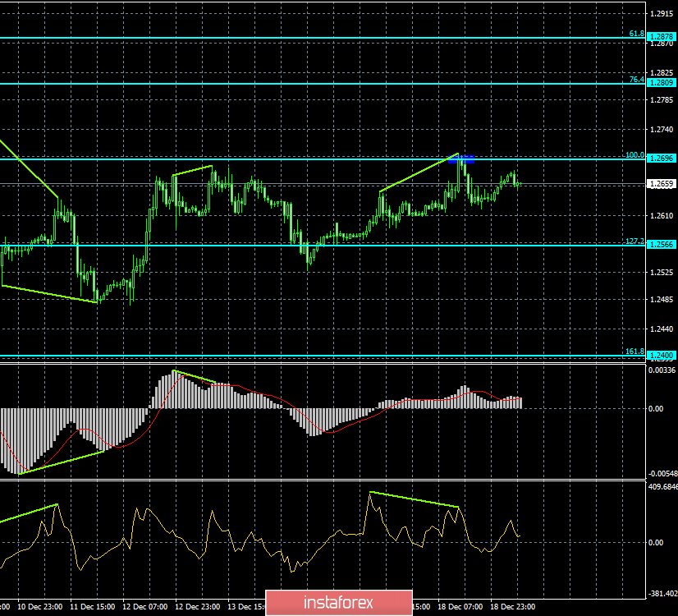Click the 1.2878 Fibonacci price tag

(662, 37)
